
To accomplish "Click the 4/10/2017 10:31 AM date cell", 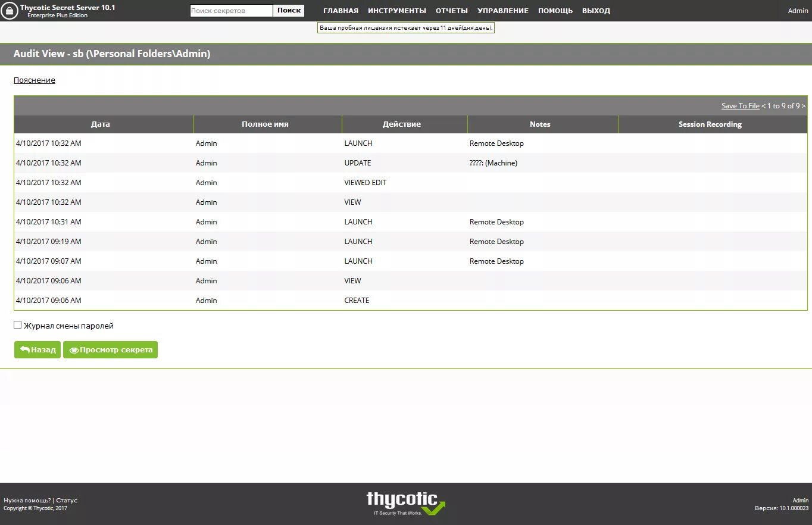I will 49,222.
